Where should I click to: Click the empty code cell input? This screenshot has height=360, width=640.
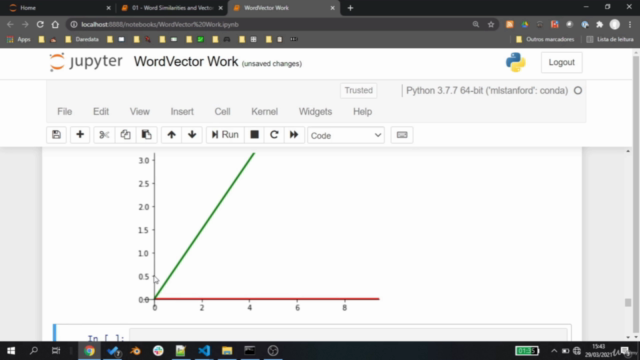point(349,335)
